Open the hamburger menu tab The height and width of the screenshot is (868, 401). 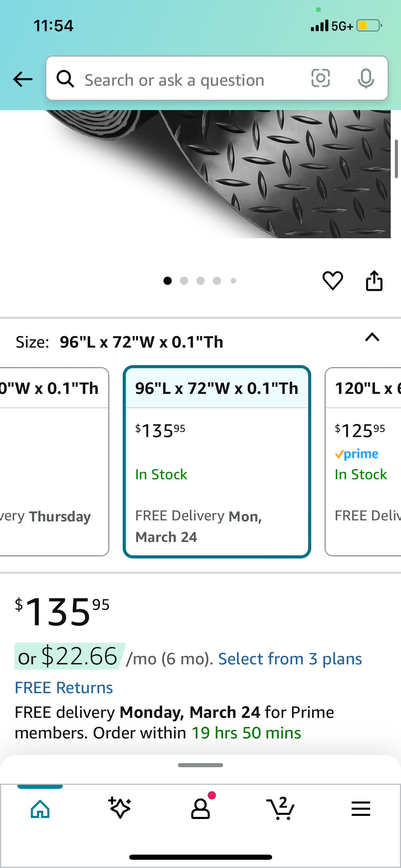[x=361, y=808]
